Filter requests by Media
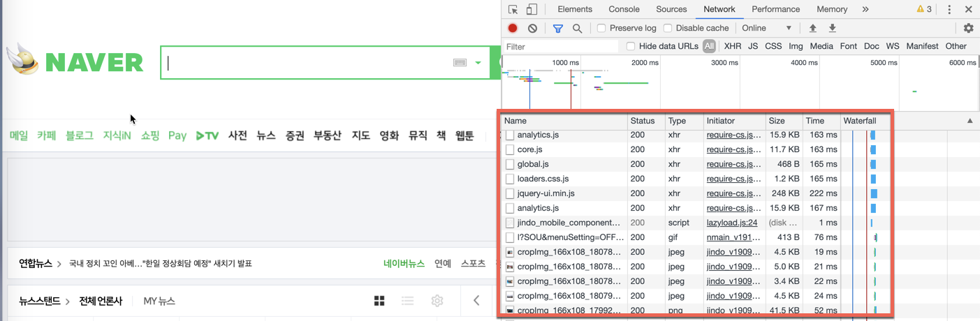 coord(821,46)
